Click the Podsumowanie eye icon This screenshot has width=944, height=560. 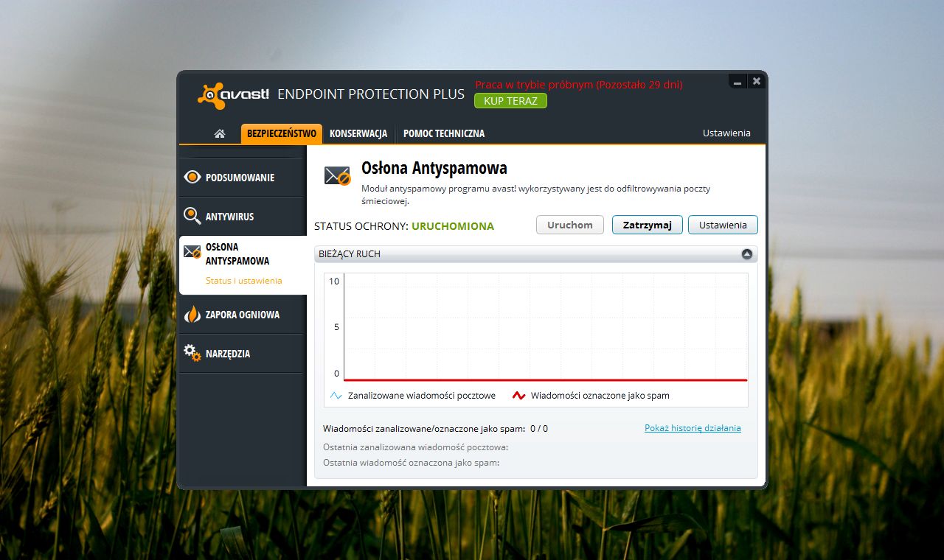coord(192,177)
